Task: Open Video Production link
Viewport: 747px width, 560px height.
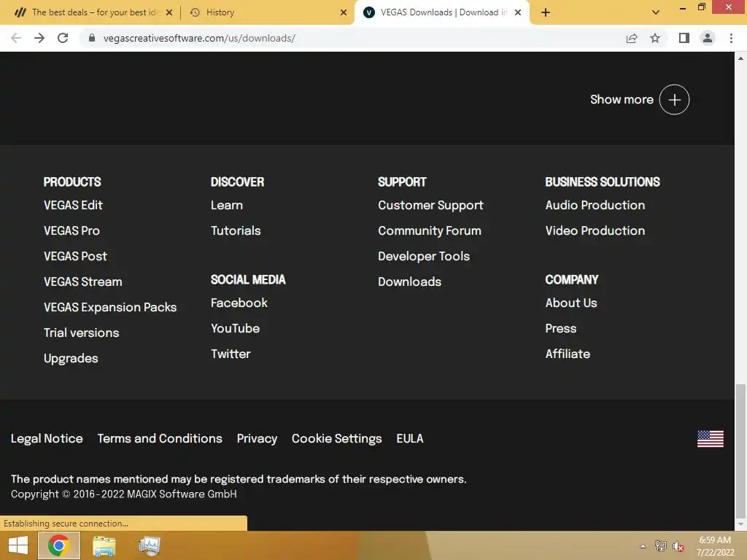Action: [x=595, y=231]
